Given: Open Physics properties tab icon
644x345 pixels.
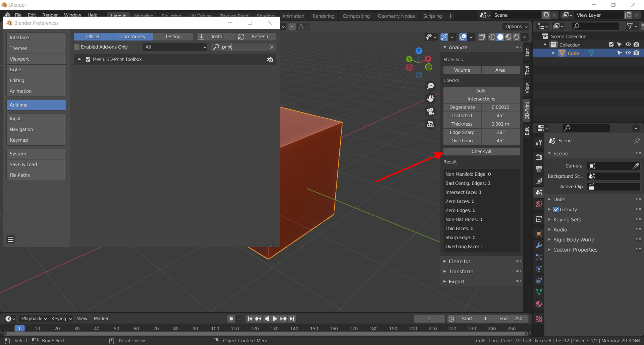Looking at the screenshot, I should pyautogui.click(x=539, y=269).
